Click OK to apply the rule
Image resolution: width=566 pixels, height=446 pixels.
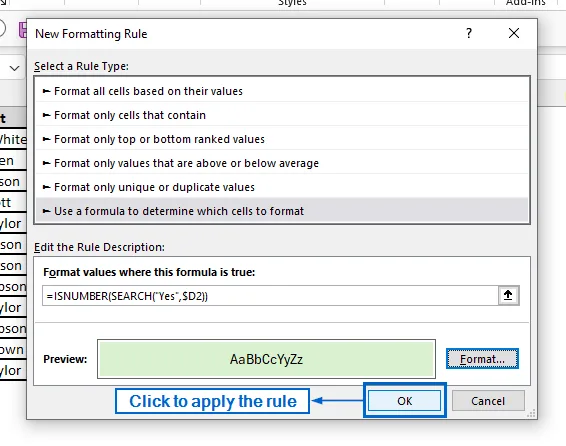pyautogui.click(x=404, y=401)
